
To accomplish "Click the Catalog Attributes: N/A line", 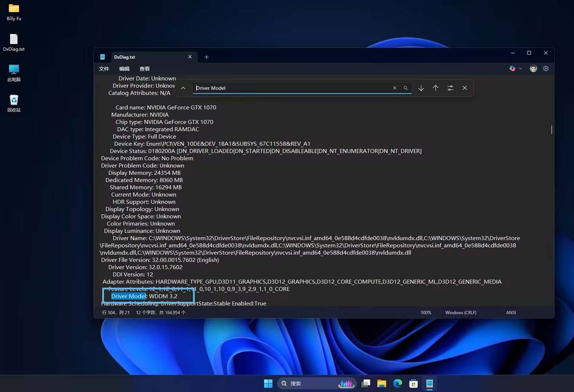I will 139,93.
